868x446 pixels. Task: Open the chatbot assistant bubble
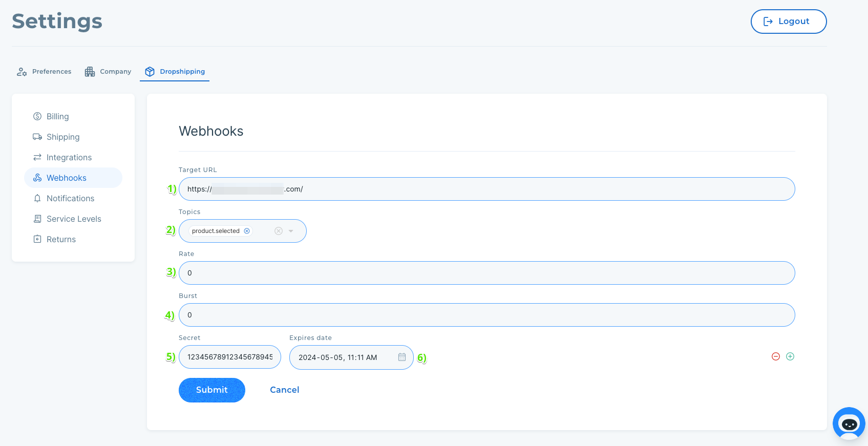point(849,423)
